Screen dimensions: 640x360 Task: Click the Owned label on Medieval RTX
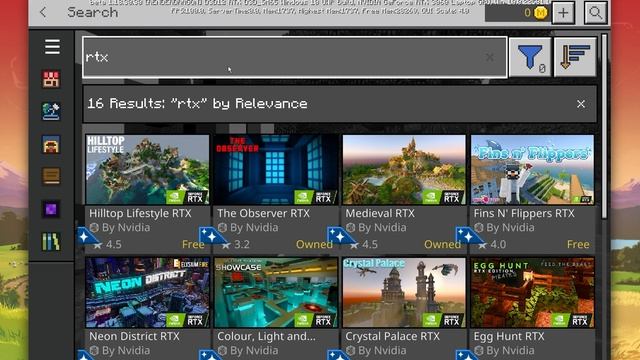(x=442, y=244)
